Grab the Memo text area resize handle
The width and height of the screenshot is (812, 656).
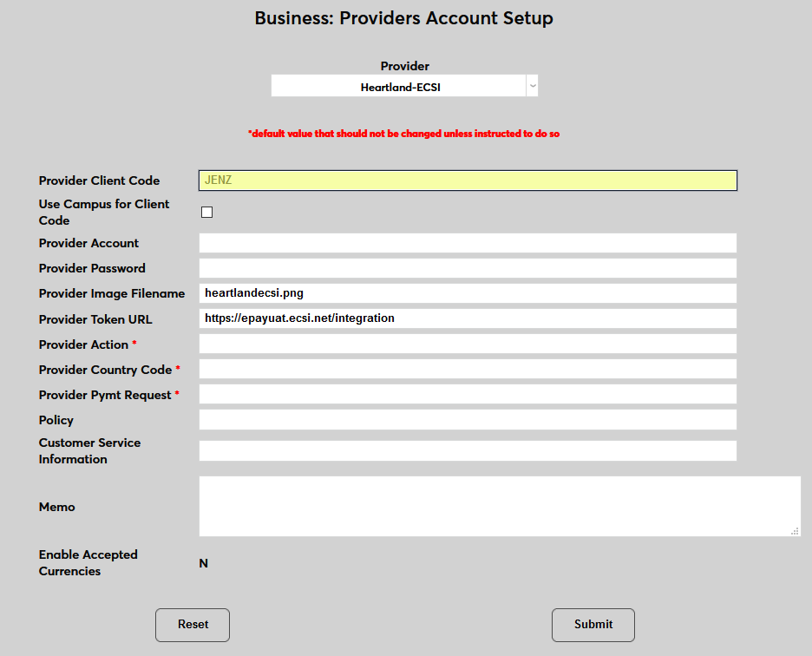(x=795, y=531)
